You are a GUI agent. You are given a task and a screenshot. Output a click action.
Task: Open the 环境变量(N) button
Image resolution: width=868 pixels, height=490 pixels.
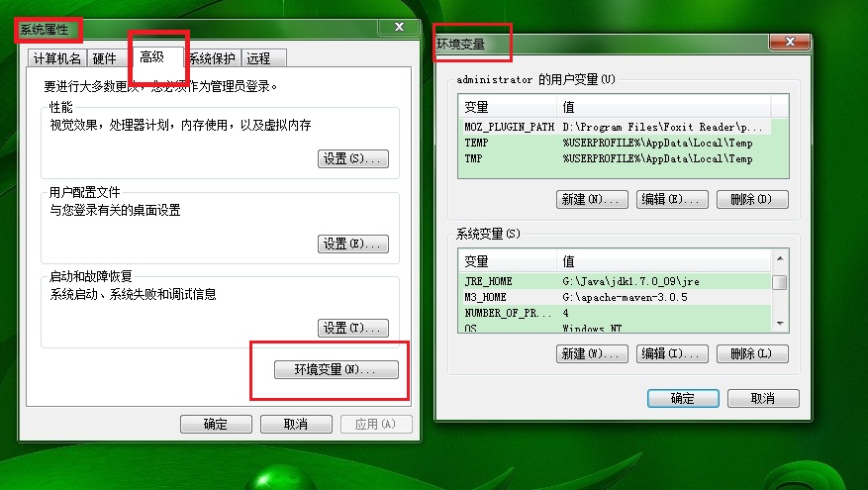(x=337, y=369)
